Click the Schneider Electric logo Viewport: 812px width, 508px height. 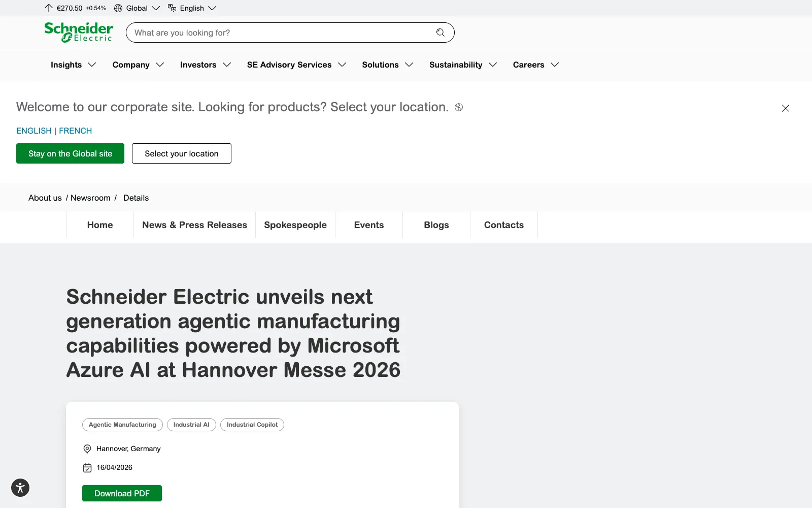click(x=79, y=32)
